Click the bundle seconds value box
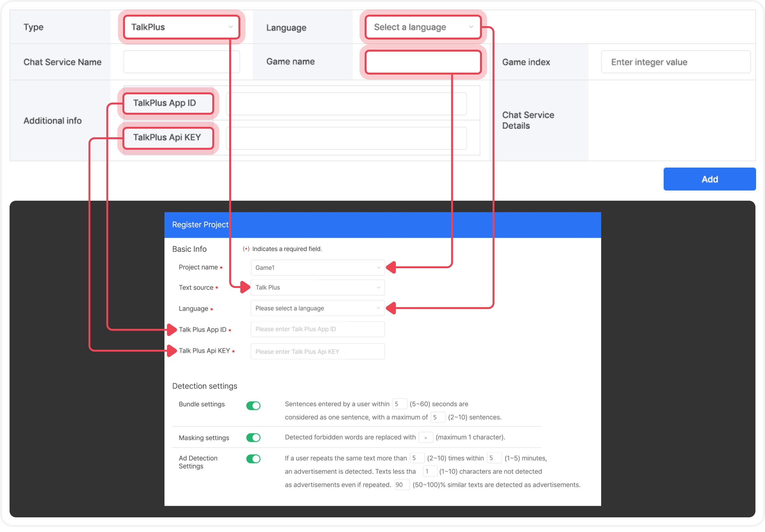 399,404
